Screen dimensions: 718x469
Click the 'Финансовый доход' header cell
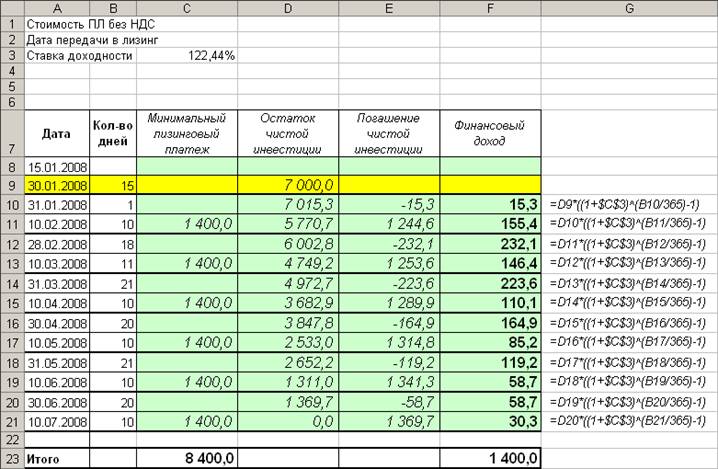(x=490, y=132)
